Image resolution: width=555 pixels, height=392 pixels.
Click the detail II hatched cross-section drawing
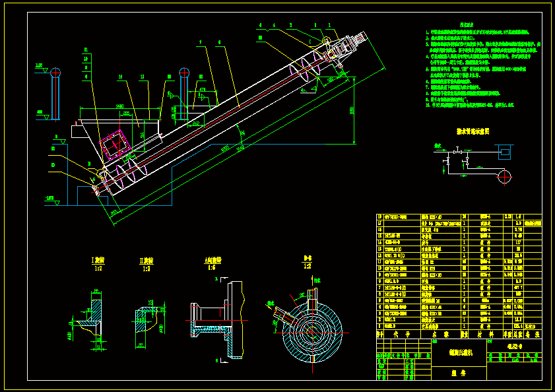pyautogui.click(x=147, y=319)
